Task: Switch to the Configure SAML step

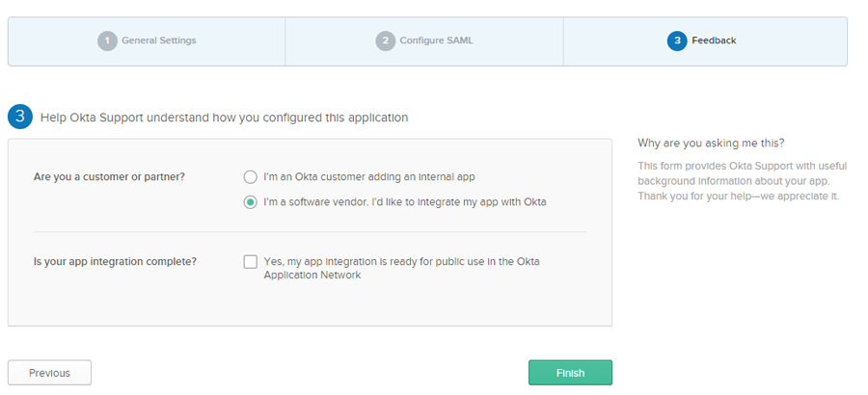Action: point(436,40)
